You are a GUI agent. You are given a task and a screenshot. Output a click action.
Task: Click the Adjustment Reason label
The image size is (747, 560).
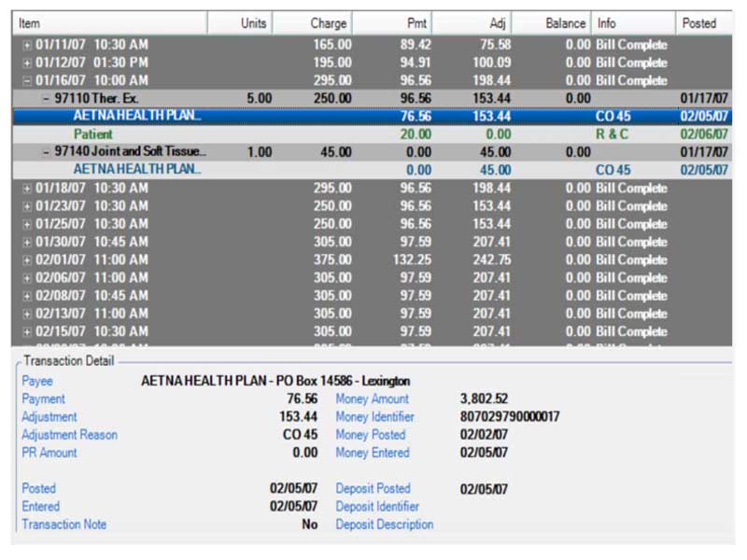[x=69, y=435]
